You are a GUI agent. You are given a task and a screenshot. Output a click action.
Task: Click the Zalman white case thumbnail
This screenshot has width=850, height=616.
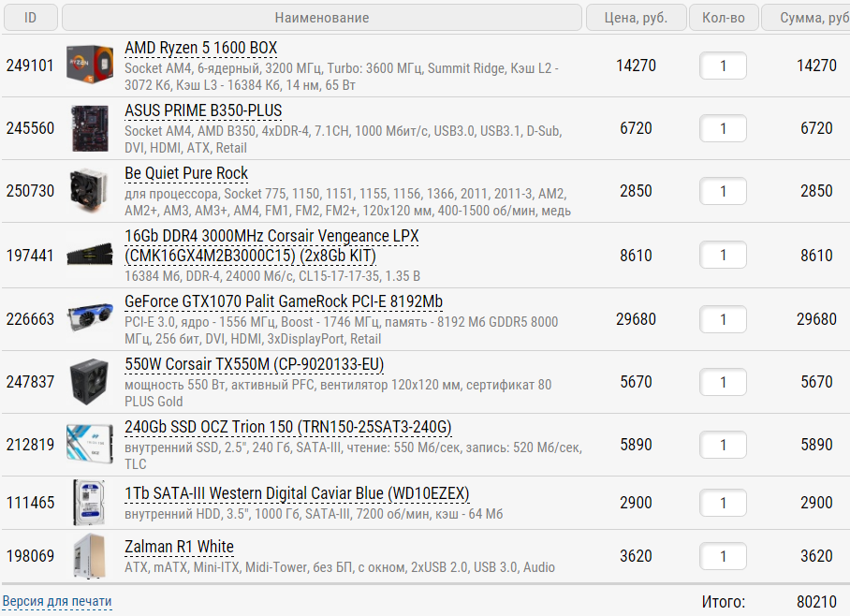pyautogui.click(x=90, y=556)
